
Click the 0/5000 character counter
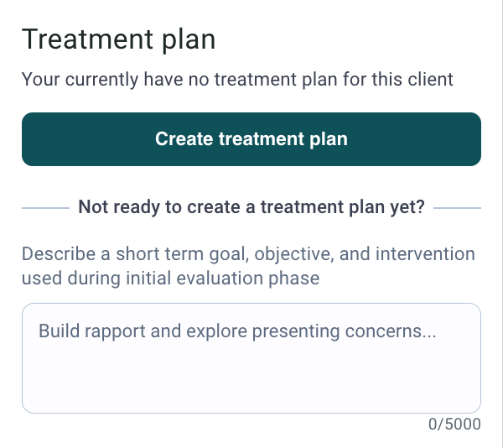pos(454,425)
